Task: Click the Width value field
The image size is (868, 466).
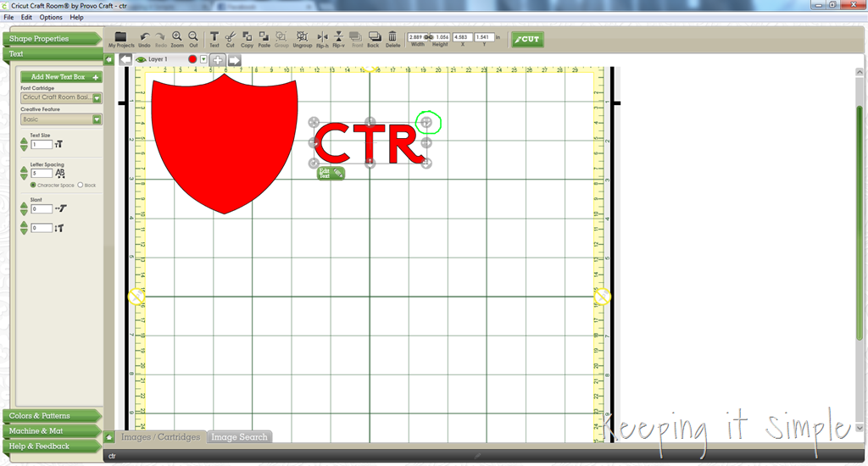Action: pyautogui.click(x=415, y=37)
